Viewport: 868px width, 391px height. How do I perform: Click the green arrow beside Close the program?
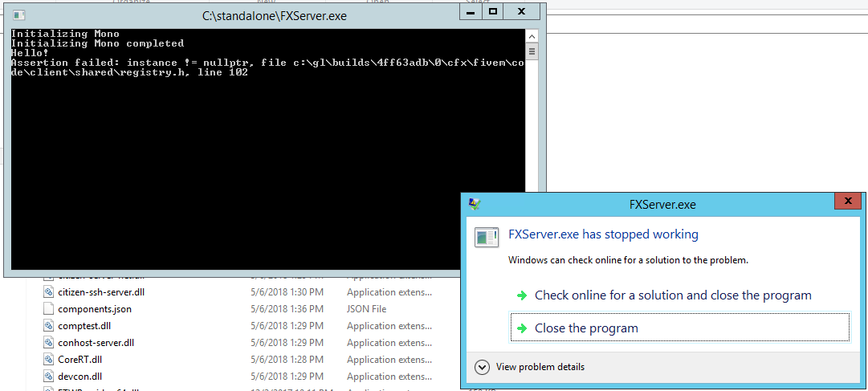[521, 328]
